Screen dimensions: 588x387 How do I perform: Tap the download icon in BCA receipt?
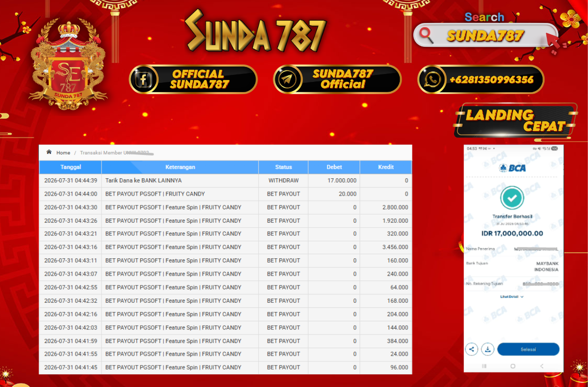[x=488, y=349]
